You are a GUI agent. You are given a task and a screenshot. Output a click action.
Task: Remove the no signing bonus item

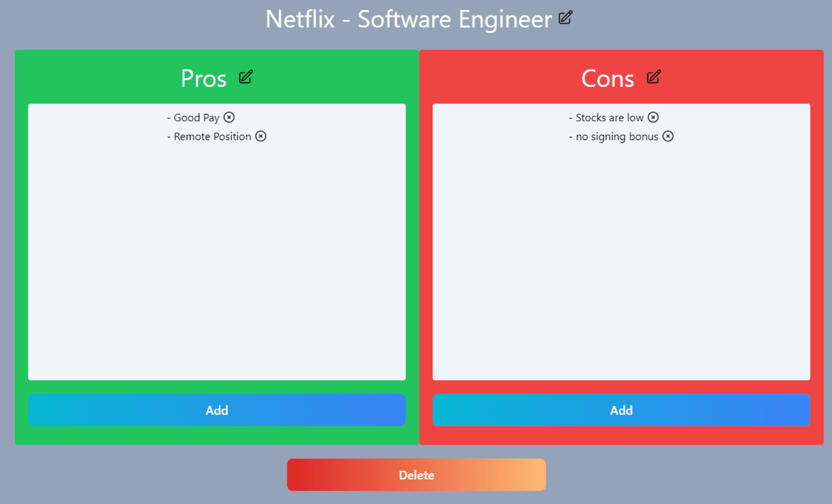668,136
